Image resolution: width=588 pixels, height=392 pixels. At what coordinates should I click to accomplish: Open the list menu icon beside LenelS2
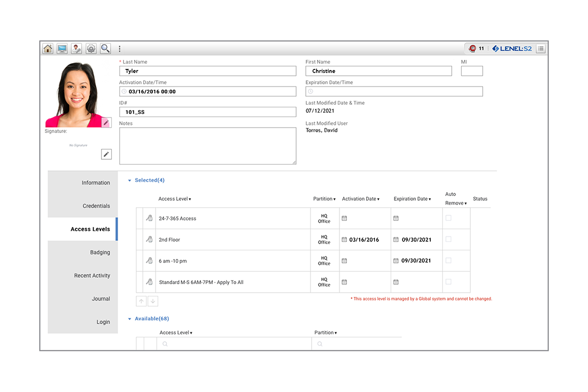tap(540, 49)
